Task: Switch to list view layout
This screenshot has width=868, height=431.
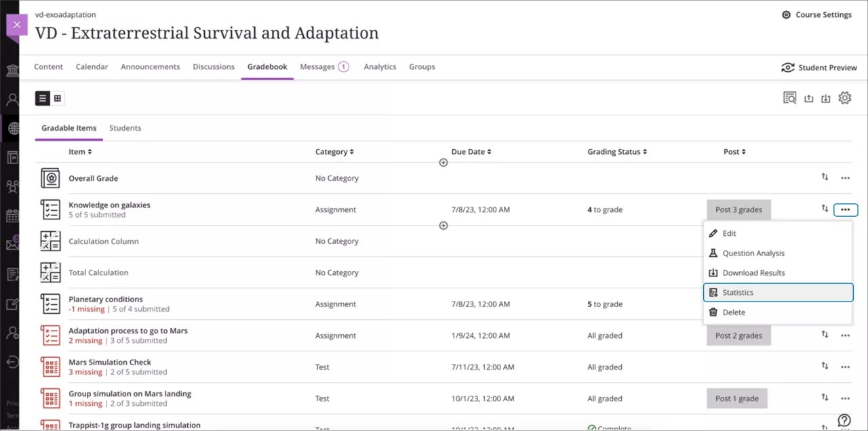Action: 42,98
